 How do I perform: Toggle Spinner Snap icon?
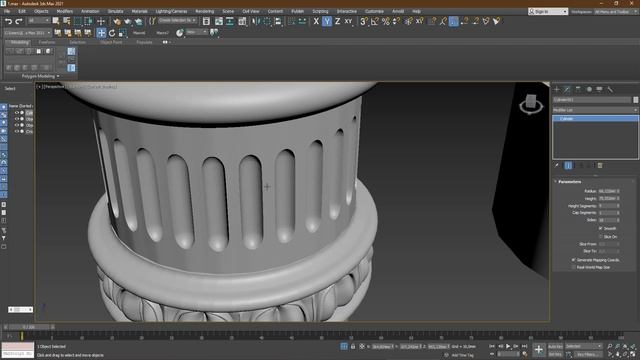[396, 21]
